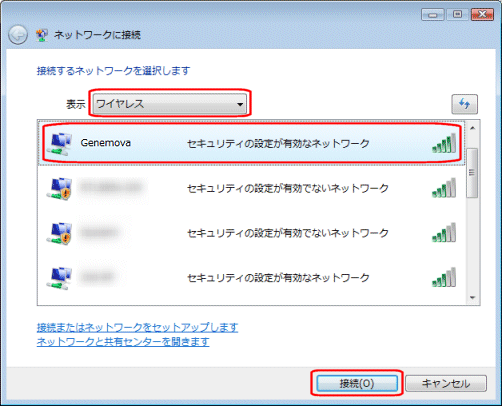Click the Genemova network computer icon
Screen dimensions: 502x406
[x=60, y=144]
